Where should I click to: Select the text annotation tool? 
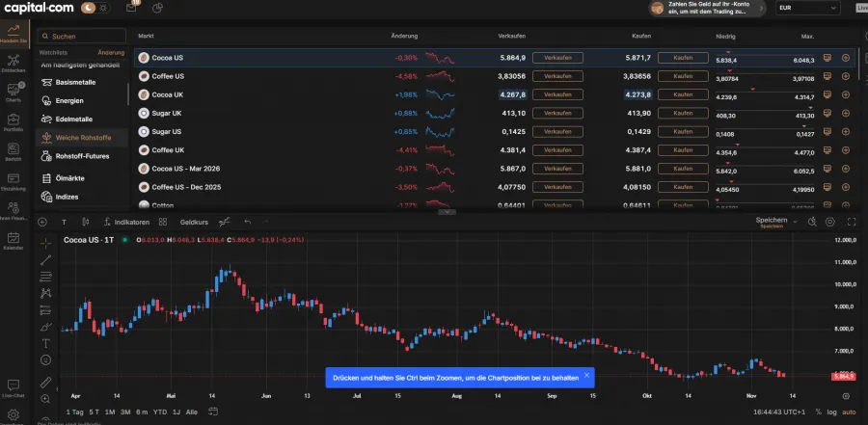(x=46, y=343)
